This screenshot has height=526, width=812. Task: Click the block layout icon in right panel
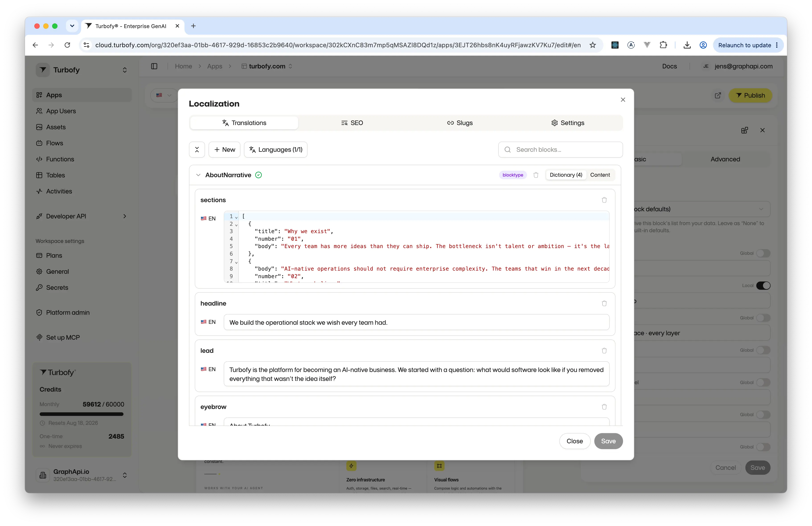point(744,130)
